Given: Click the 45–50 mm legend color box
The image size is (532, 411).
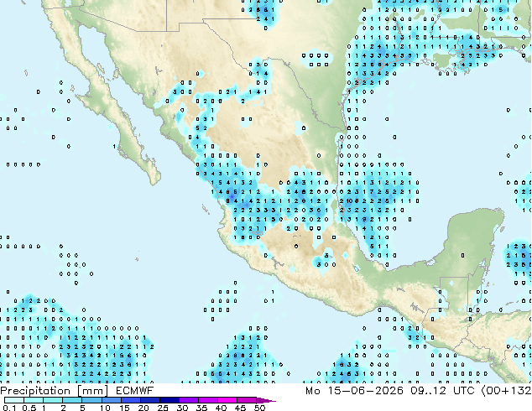Looking at the screenshot, I should (x=247, y=400).
